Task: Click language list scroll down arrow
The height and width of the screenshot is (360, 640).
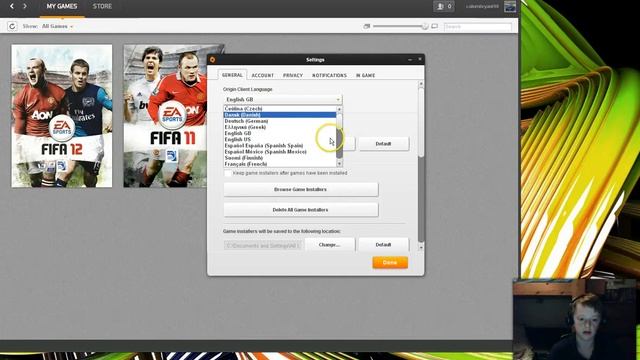Action: point(339,163)
